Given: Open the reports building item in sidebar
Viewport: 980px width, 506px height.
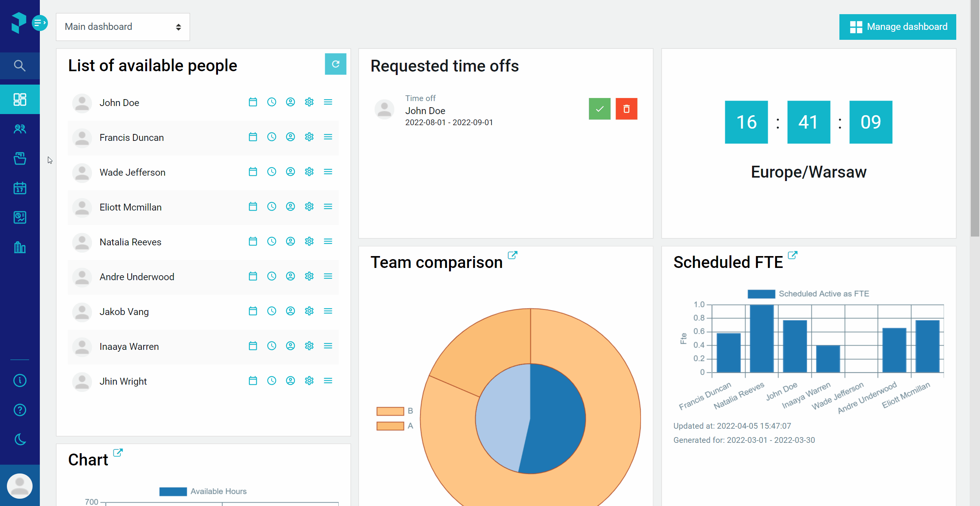Looking at the screenshot, I should click(20, 247).
